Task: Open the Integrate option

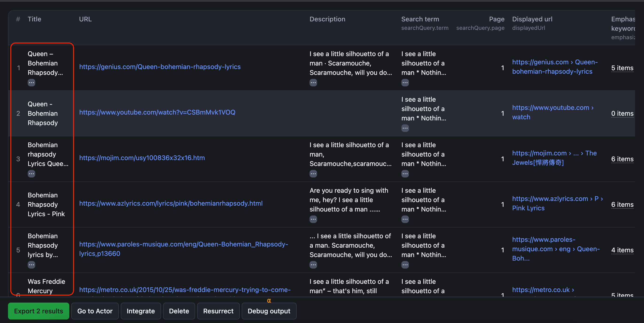Action: tap(140, 311)
